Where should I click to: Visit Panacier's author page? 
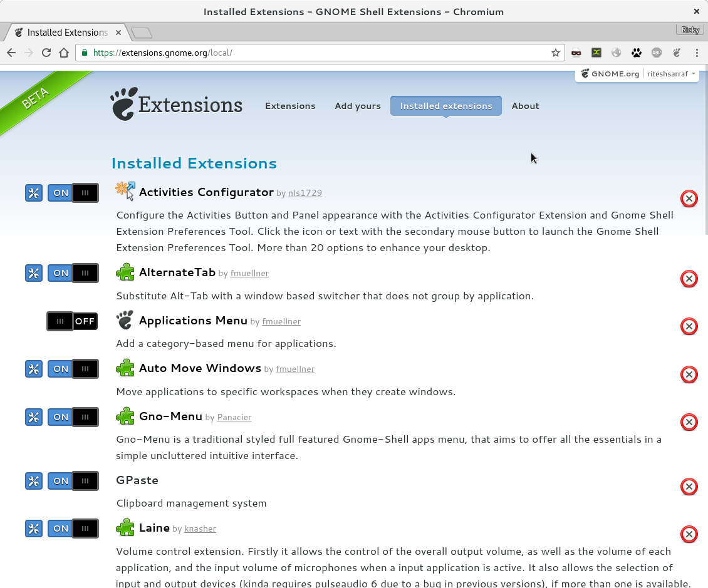(x=234, y=418)
